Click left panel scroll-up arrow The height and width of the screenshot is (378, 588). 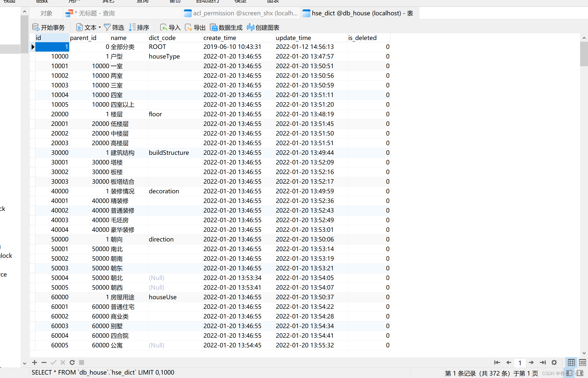(24, 11)
